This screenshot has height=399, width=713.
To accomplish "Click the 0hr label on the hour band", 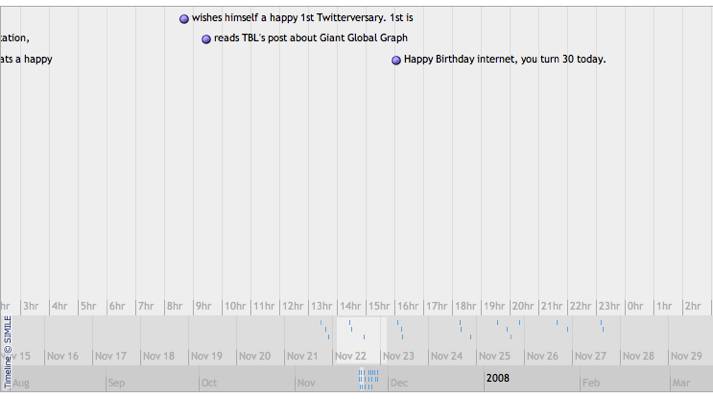I will [x=635, y=306].
